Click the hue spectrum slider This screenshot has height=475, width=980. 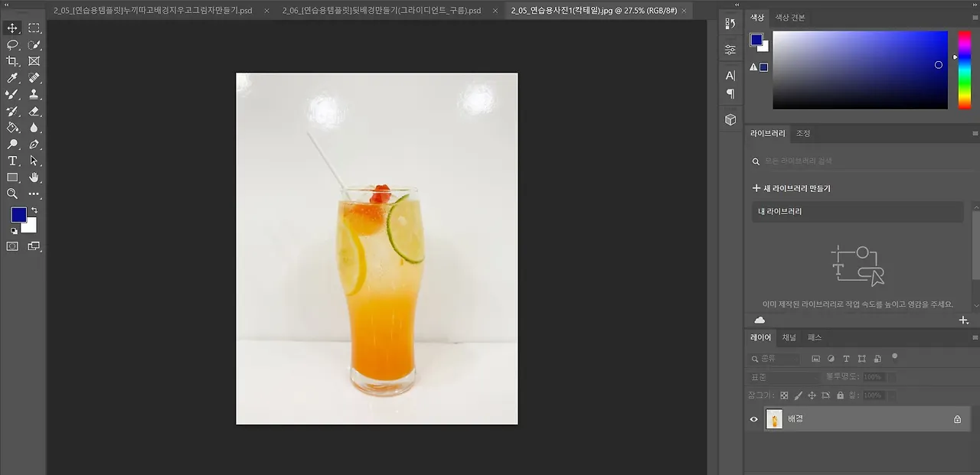point(964,70)
